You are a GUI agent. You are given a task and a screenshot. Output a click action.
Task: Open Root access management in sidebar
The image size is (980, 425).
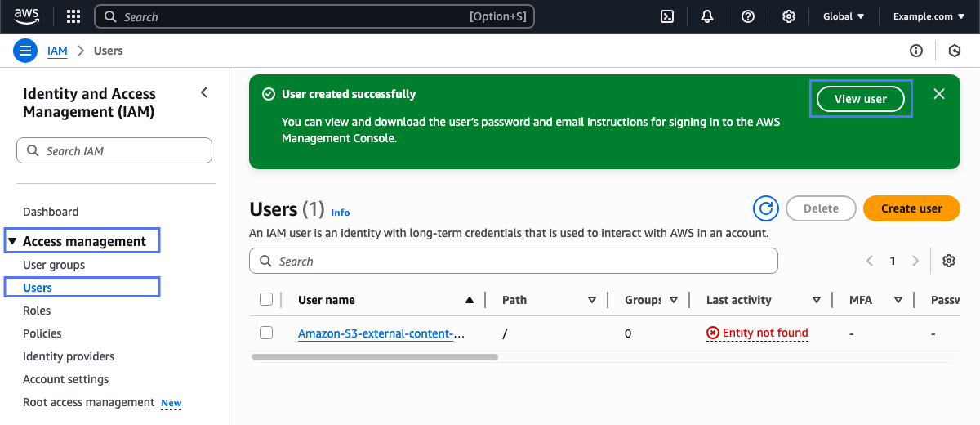[88, 402]
